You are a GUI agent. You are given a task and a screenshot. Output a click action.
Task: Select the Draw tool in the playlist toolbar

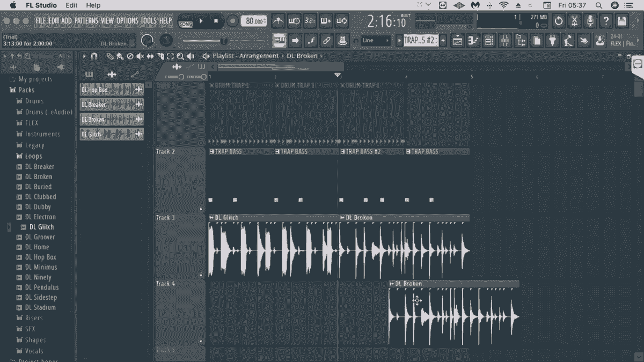click(110, 56)
